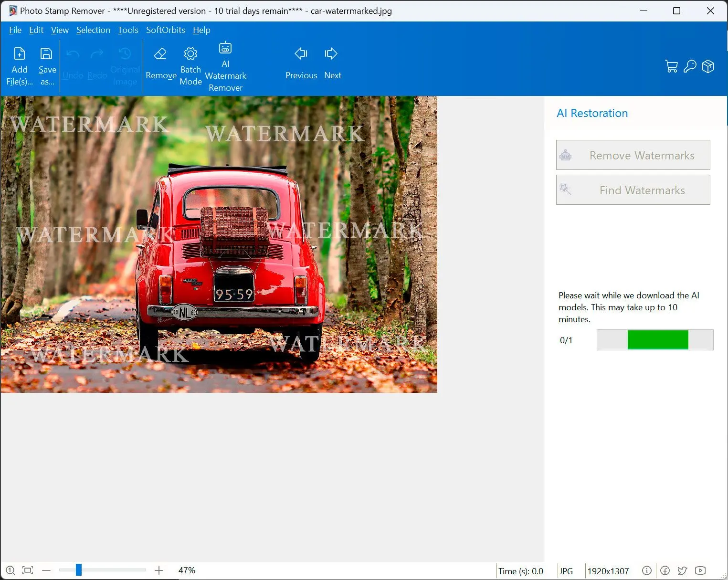This screenshot has width=728, height=580.
Task: Open the View menu
Action: click(60, 30)
